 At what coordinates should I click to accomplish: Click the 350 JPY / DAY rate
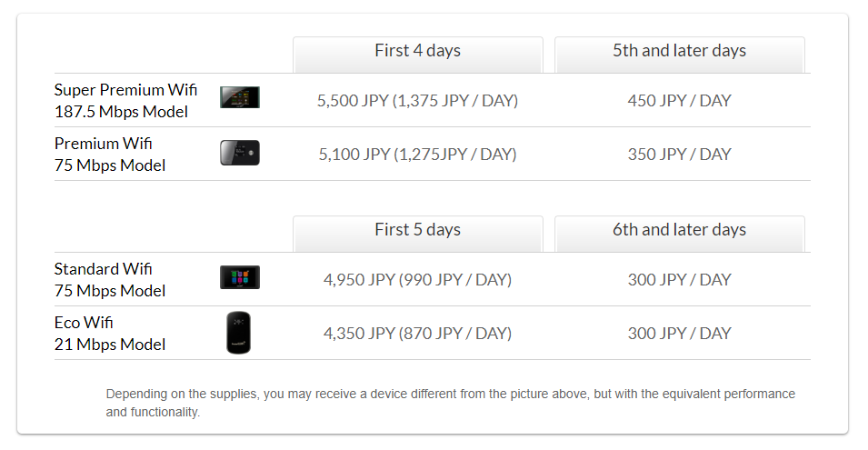[679, 155]
